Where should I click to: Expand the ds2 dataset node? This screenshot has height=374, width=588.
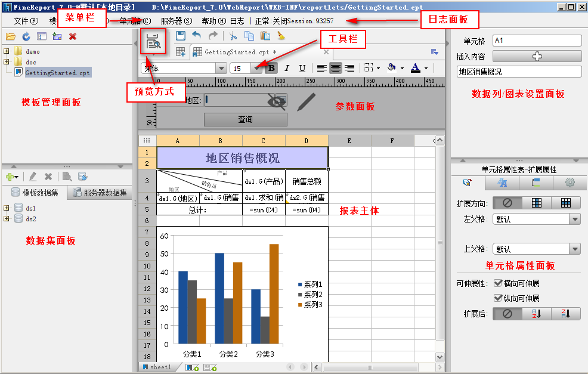click(7, 219)
